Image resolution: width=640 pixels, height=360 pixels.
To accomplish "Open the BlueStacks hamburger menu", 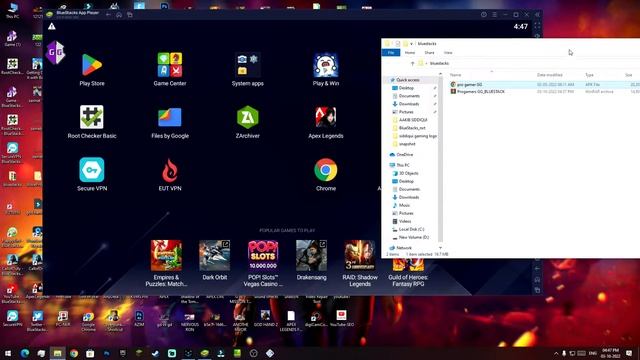I will [494, 15].
